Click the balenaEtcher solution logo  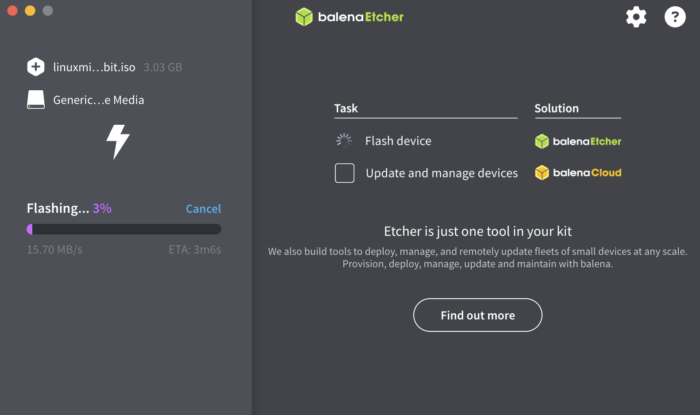[578, 141]
